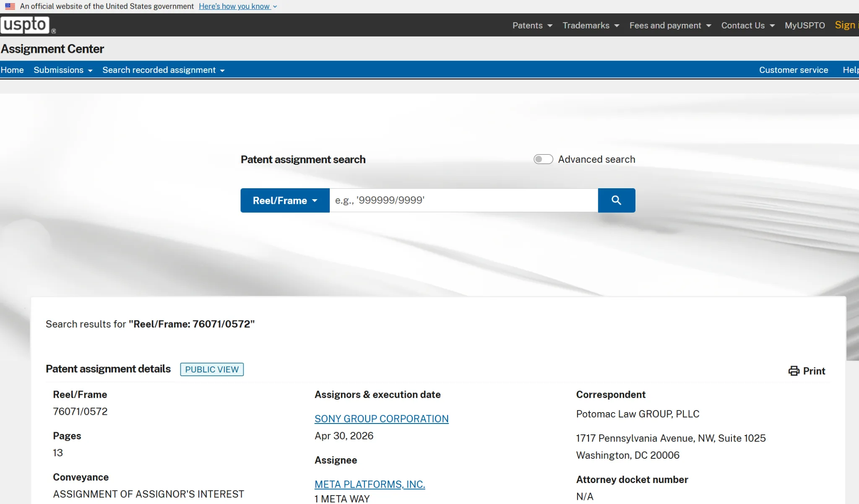
Task: Open the Search recorded assignment dropdown
Action: point(164,70)
